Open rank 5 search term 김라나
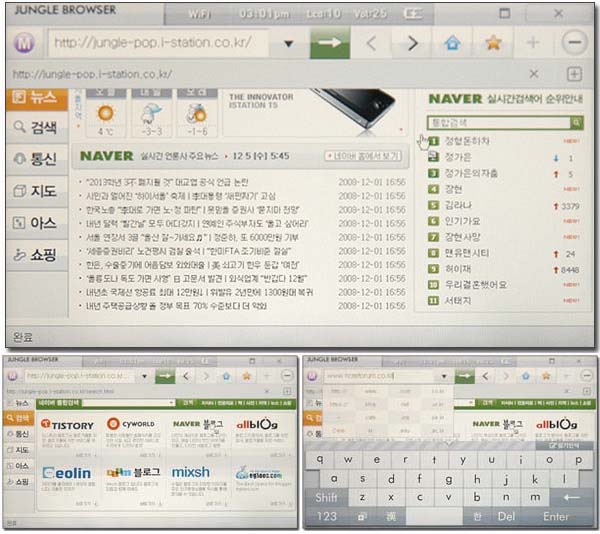600x534 pixels. (x=458, y=205)
